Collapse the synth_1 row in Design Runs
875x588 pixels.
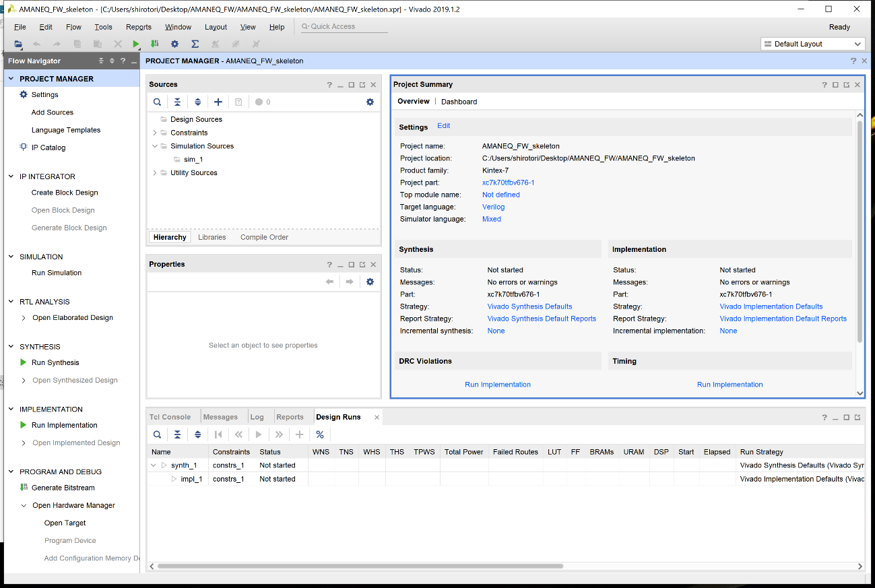[154, 465]
